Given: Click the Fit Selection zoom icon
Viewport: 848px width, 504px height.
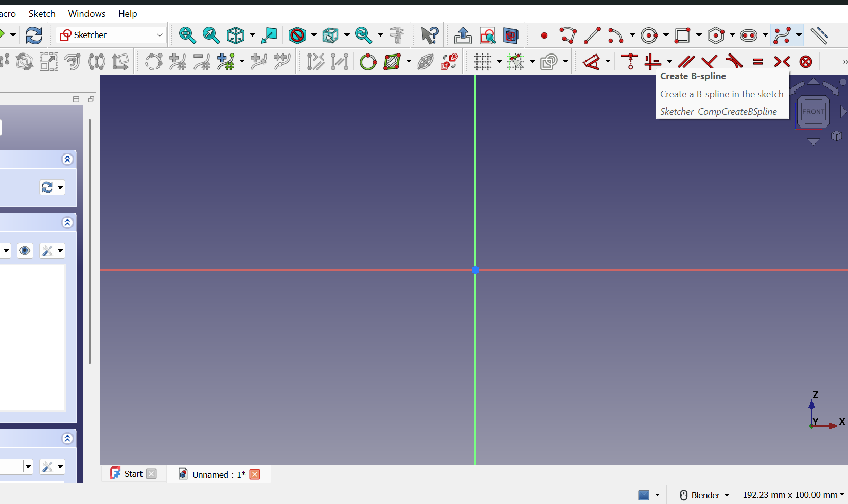Looking at the screenshot, I should 211,35.
